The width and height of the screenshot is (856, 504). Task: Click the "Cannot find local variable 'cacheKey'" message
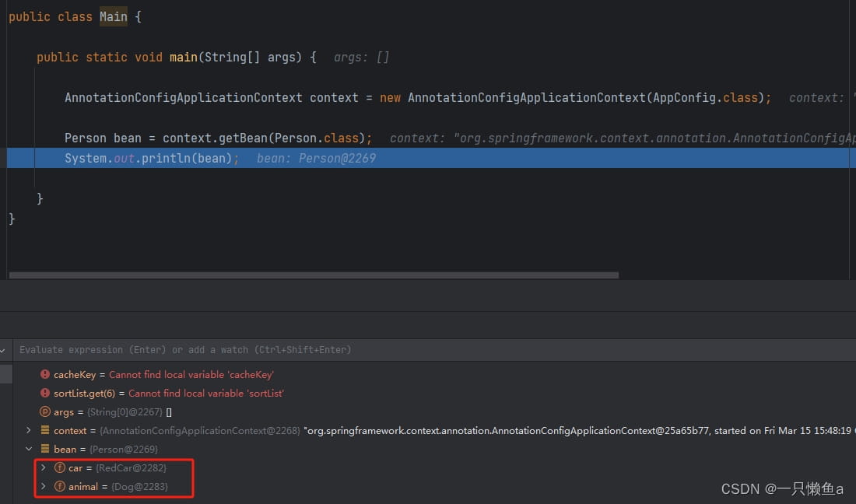[191, 375]
